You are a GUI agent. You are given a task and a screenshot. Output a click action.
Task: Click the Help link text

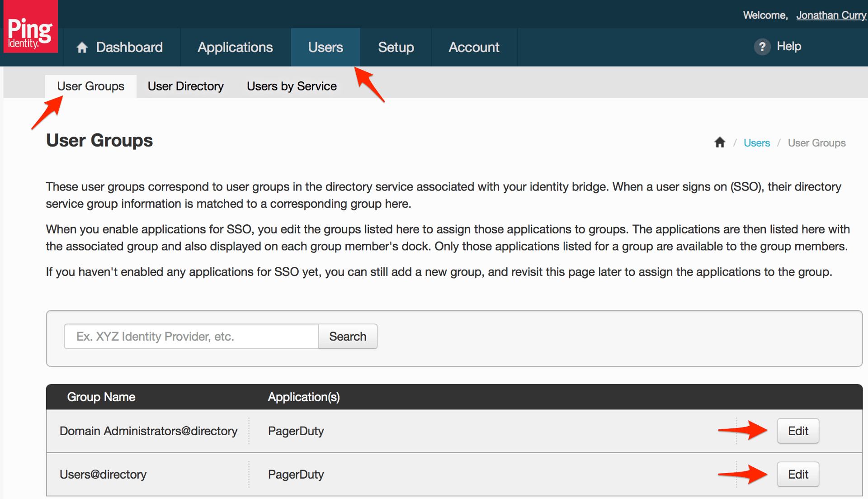click(x=789, y=46)
